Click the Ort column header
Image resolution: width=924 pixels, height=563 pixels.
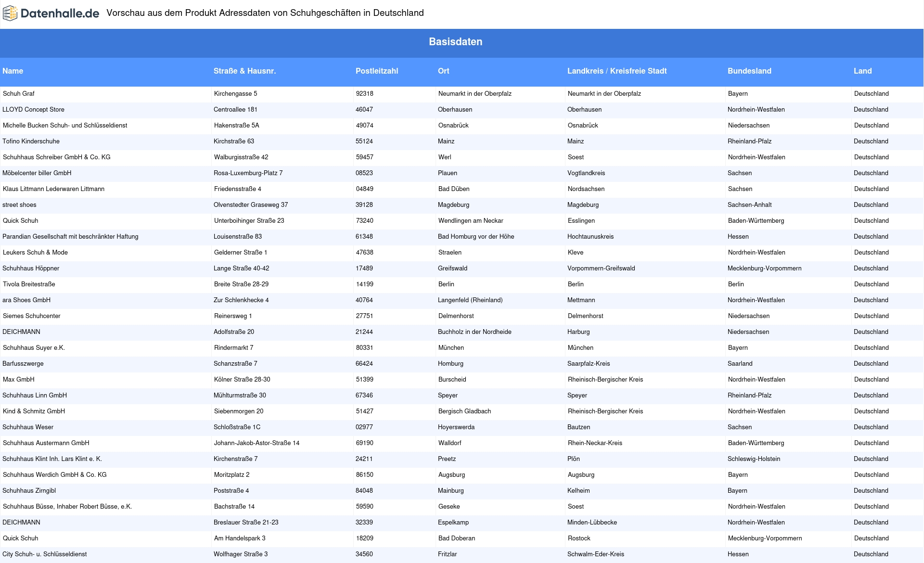[443, 71]
